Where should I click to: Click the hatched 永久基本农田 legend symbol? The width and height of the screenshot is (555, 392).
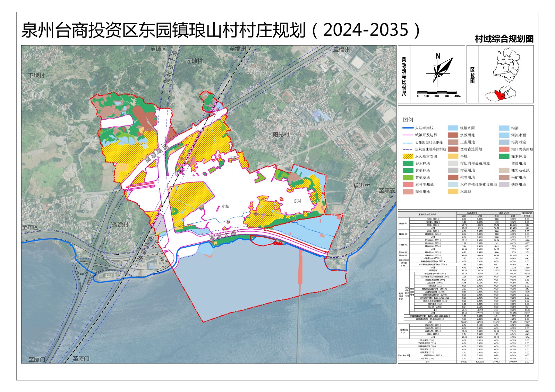pos(408,156)
